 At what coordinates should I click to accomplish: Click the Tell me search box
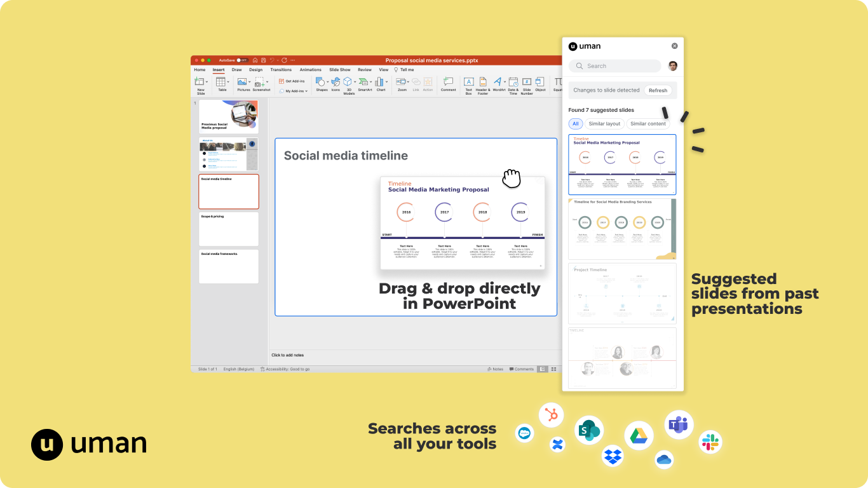coord(404,70)
